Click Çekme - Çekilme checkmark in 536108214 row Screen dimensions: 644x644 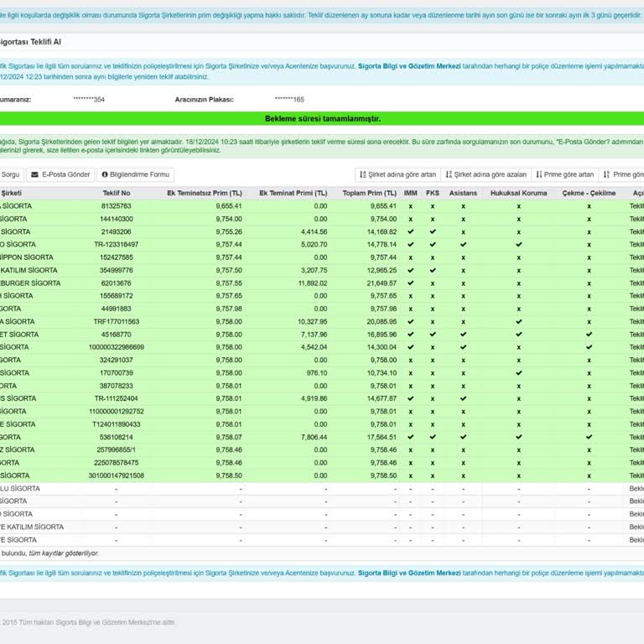[589, 437]
